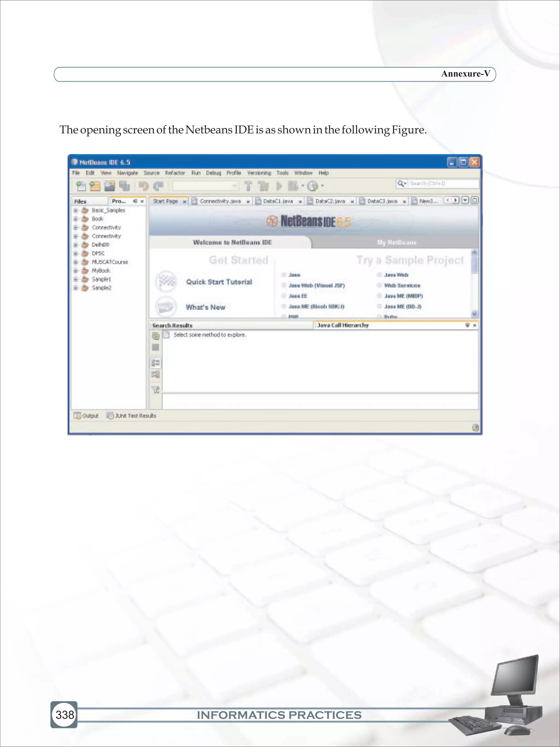This screenshot has height=747, width=560.
Task: Expand the Basic_Samples project node
Action: 76,210
